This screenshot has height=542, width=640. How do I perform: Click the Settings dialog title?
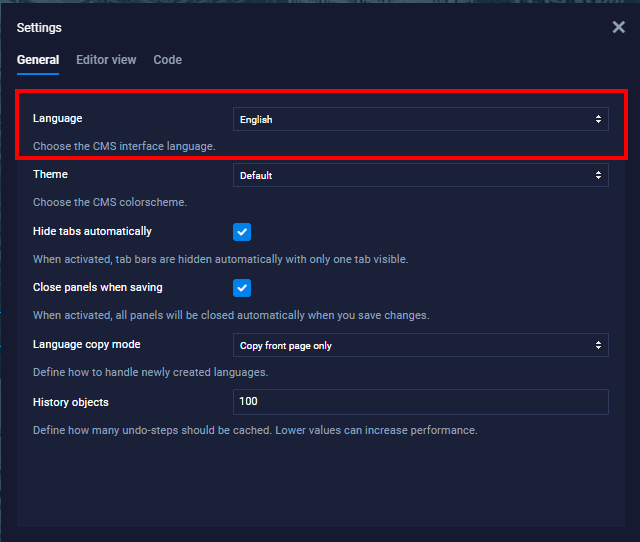pos(39,28)
